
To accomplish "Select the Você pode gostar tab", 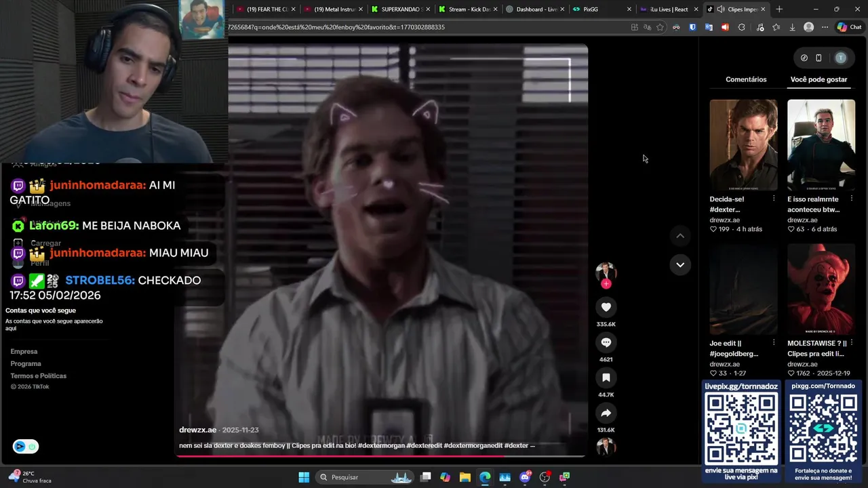I will pyautogui.click(x=818, y=79).
